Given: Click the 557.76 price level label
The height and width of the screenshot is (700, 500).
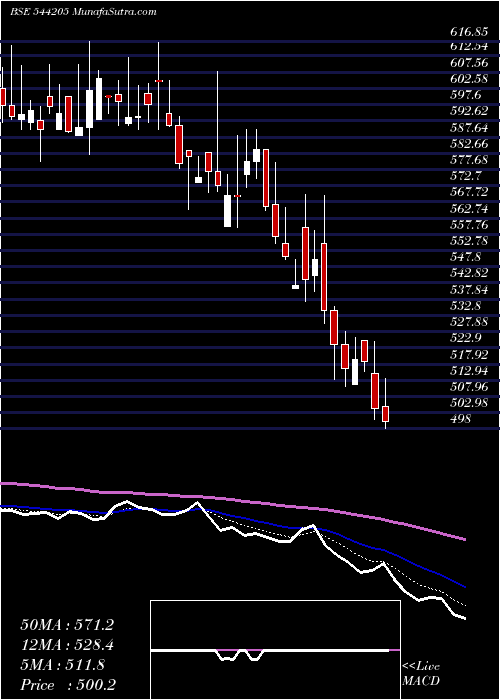Looking at the screenshot, I should [x=467, y=224].
